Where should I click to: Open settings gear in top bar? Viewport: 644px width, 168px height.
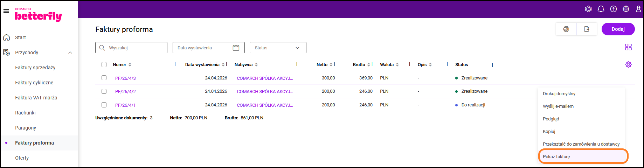[626, 9]
